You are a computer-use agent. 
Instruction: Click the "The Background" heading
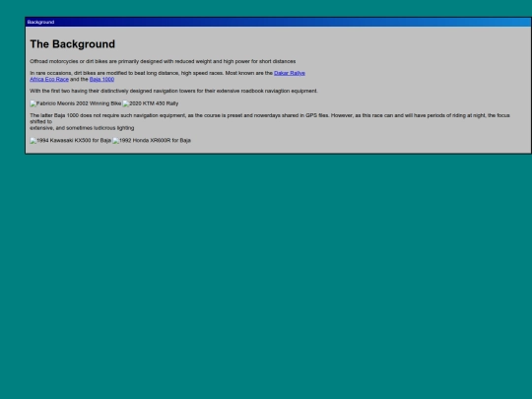click(x=73, y=44)
